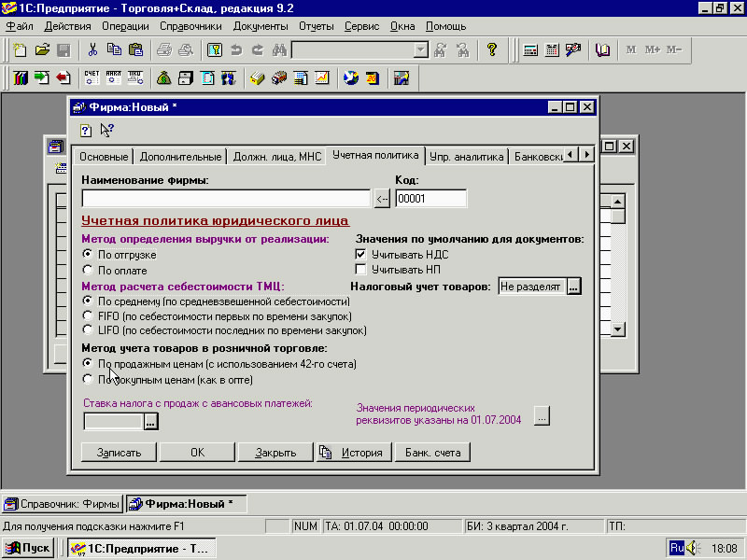This screenshot has height=560, width=747.
Task: Click the help description icon in firm window
Action: [x=86, y=130]
